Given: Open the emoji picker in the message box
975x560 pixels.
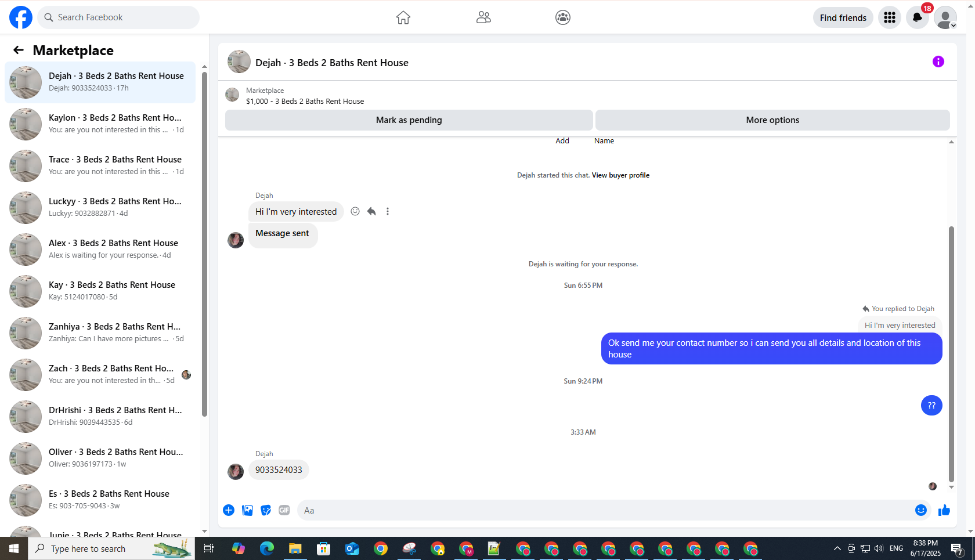Looking at the screenshot, I should (921, 510).
